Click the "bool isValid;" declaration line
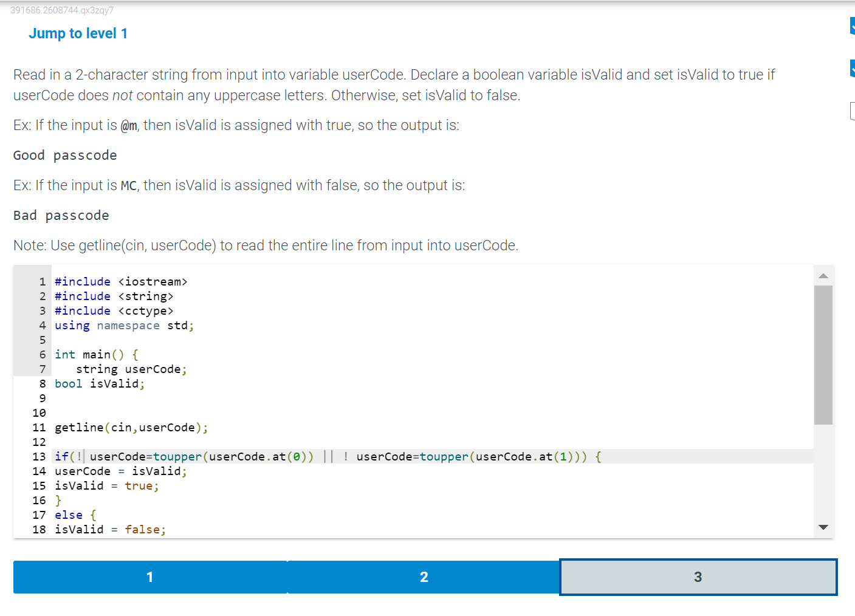 [x=100, y=384]
